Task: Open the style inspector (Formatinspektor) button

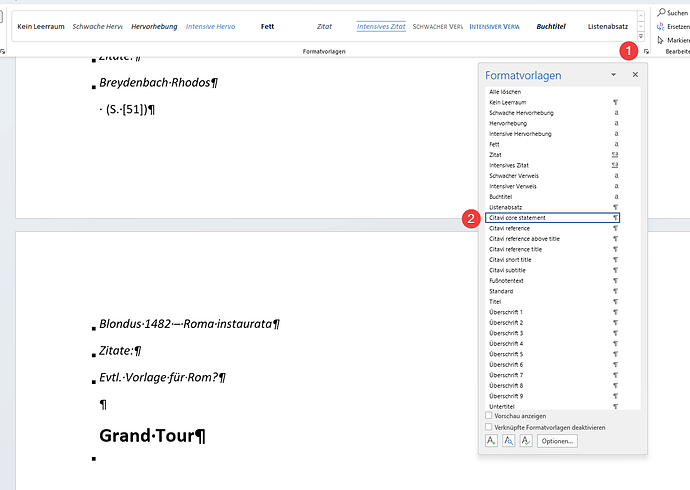Action: pos(508,441)
